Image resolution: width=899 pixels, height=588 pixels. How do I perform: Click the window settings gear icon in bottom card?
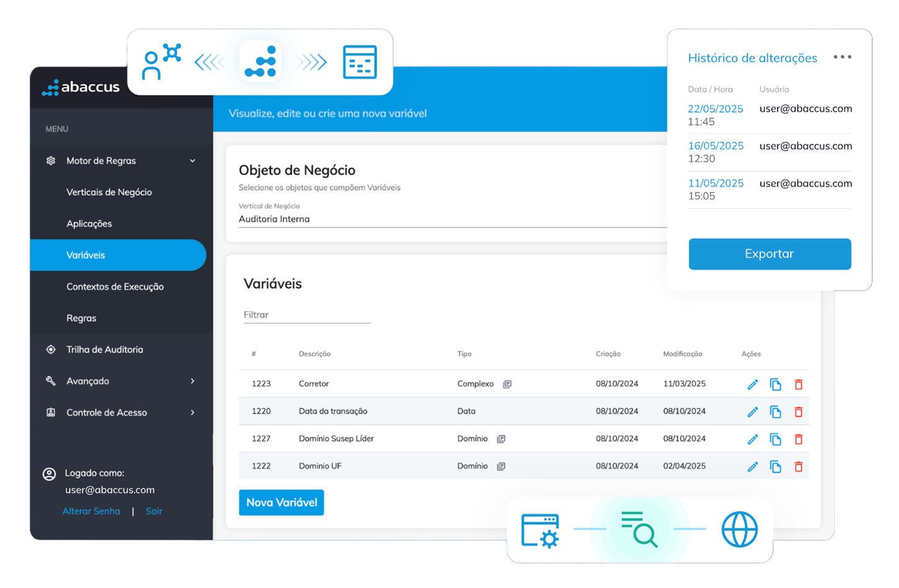(540, 530)
